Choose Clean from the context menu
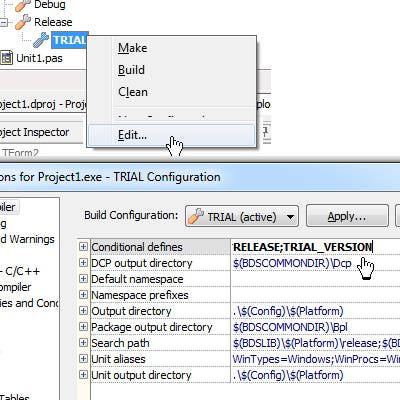 [172, 92]
